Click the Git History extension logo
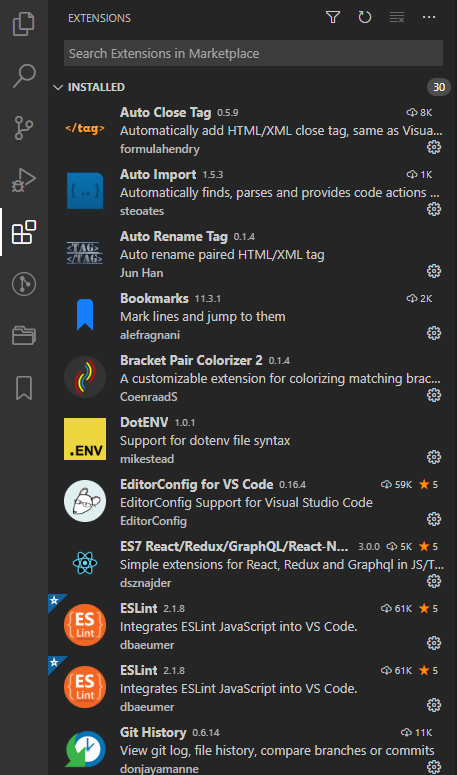 [x=85, y=749]
